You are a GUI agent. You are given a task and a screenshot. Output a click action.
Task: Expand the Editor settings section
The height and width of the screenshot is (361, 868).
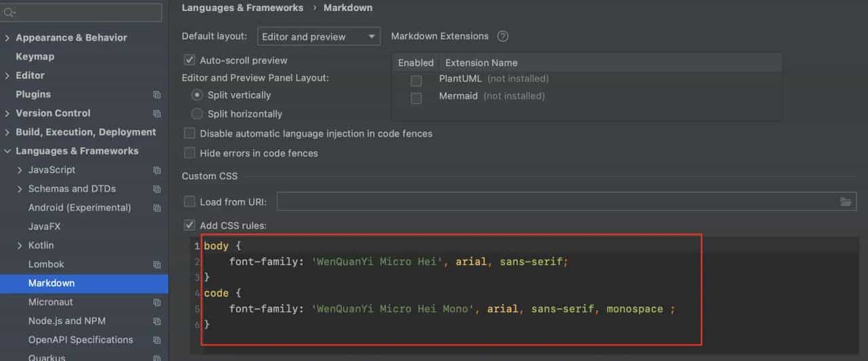7,76
